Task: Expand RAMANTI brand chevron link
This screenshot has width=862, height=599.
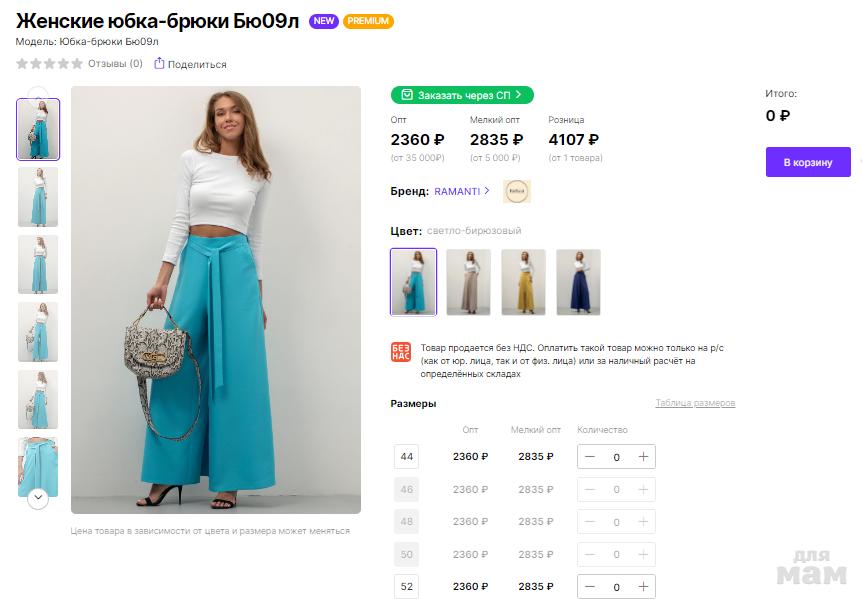Action: coord(487,191)
